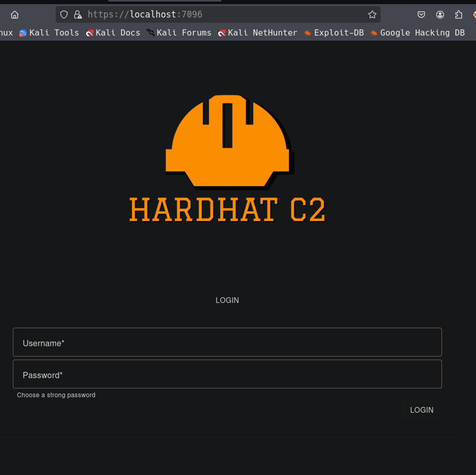The width and height of the screenshot is (476, 475).
Task: Go to the Kali Forums bookmark
Action: click(x=179, y=32)
